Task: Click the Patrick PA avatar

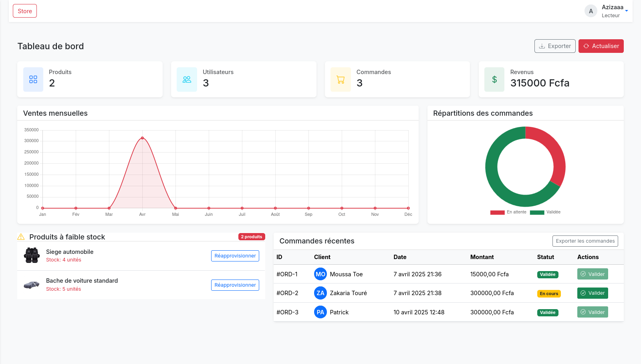Action: pyautogui.click(x=320, y=312)
